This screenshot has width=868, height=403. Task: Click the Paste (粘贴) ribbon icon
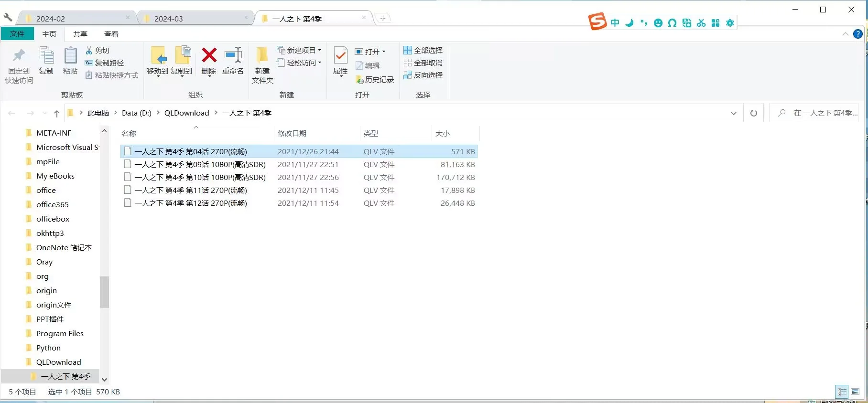coord(70,61)
